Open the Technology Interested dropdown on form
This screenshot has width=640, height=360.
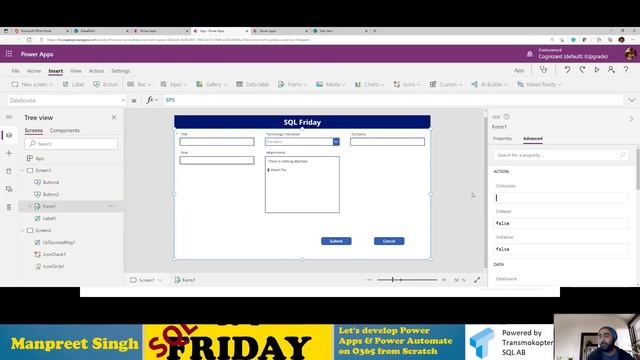(x=336, y=142)
